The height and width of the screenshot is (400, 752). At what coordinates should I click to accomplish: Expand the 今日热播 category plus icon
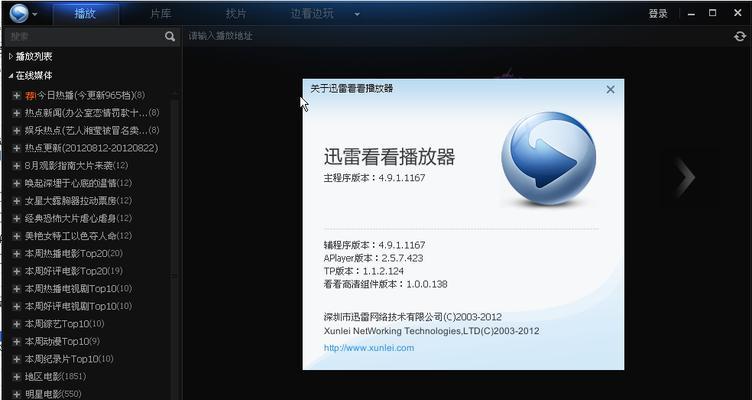[16, 95]
